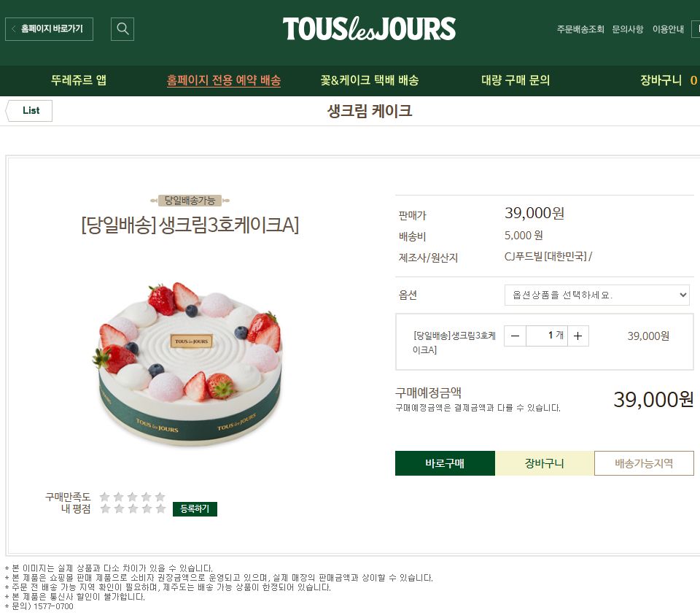Screen dimensions: 700x615
Task: Click the search magnifier icon
Action: coord(122,29)
